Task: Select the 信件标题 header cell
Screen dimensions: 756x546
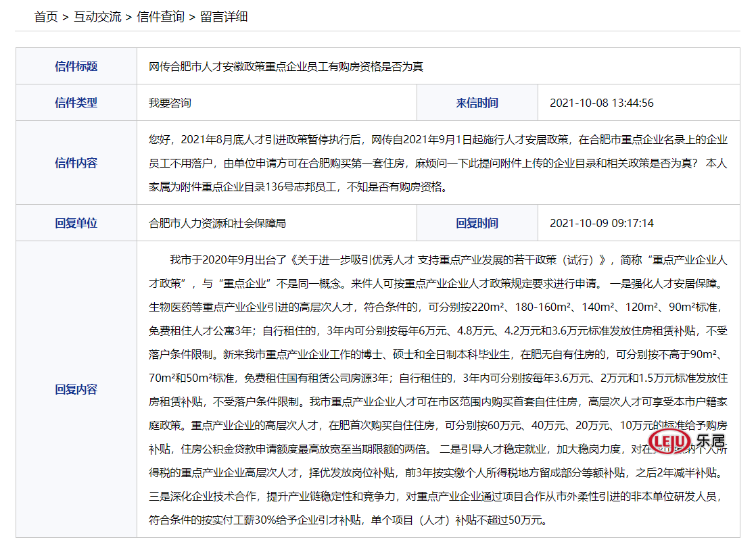Action: point(76,66)
